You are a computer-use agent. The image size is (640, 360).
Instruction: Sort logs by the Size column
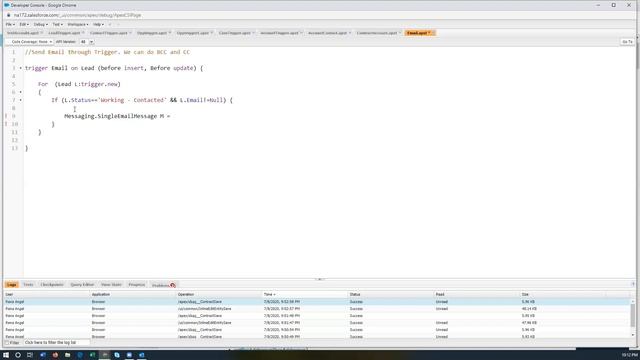tap(563, 294)
